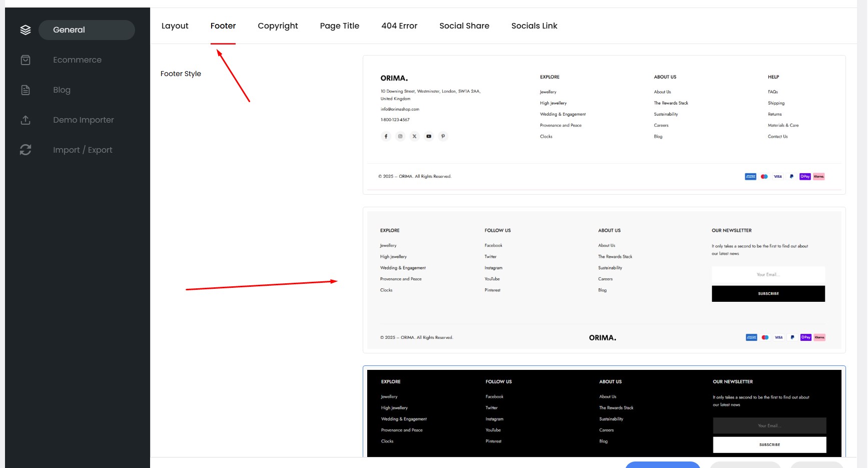868x468 pixels.
Task: Choose the black dark footer style
Action: (604, 412)
